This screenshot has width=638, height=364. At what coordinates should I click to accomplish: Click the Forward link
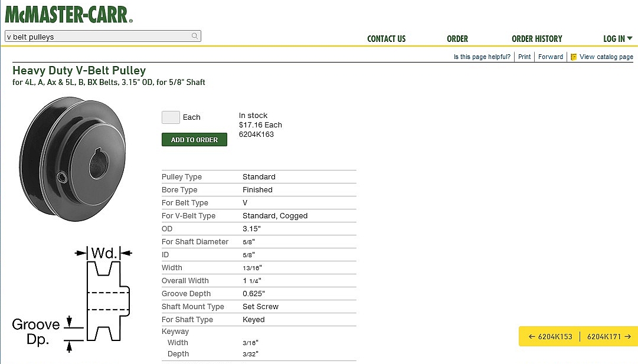[x=551, y=57]
